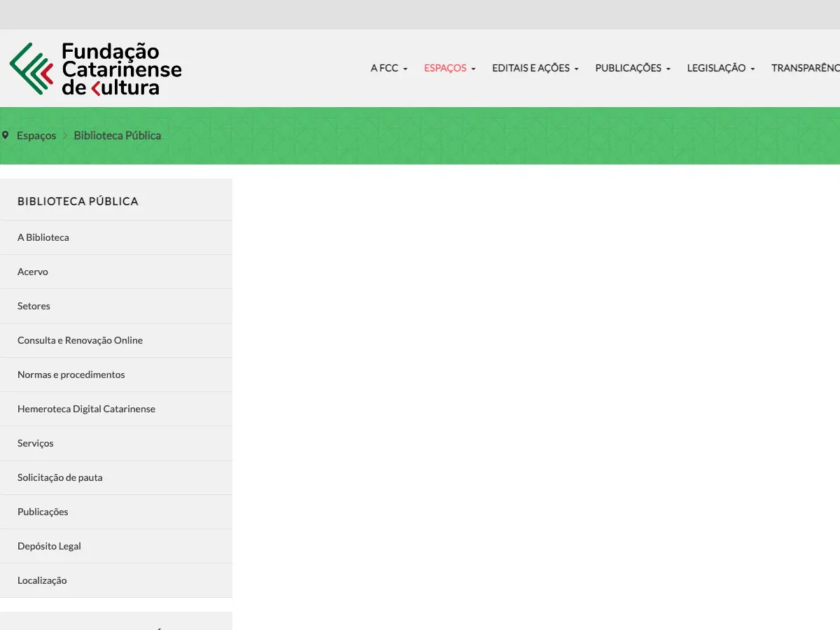Go to Espaços breadcrumb link
The height and width of the screenshot is (630, 840).
point(36,136)
